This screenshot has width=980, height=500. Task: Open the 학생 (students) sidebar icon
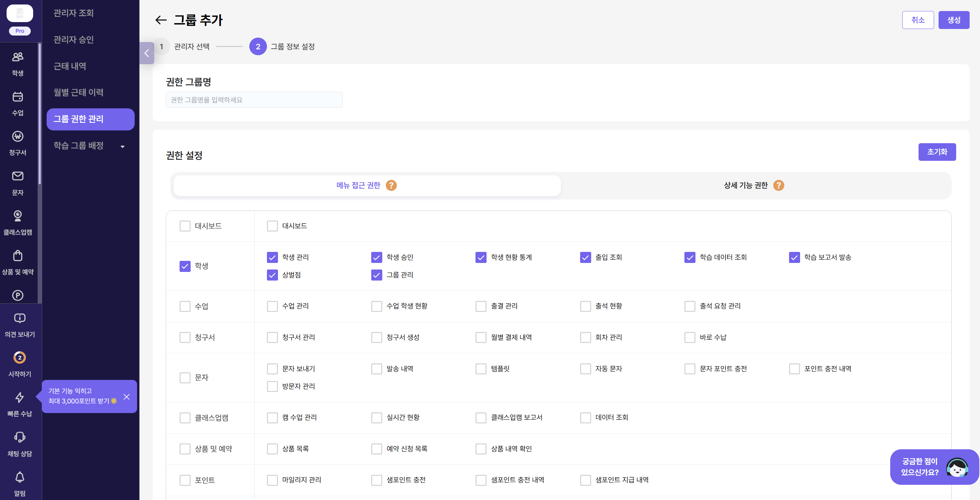pos(18,57)
